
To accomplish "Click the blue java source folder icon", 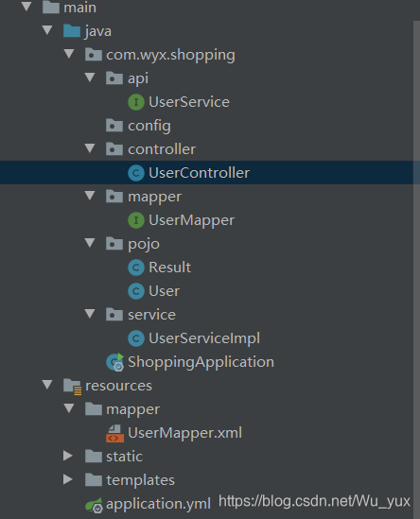I will [72, 31].
